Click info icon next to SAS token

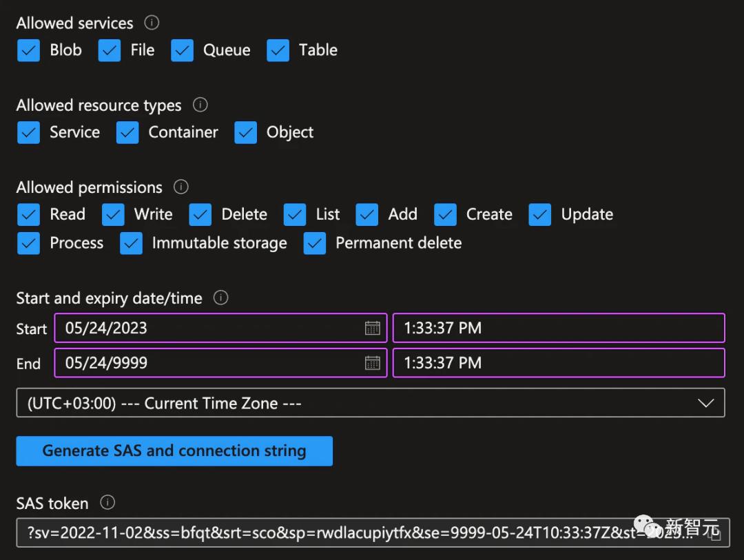(x=107, y=503)
